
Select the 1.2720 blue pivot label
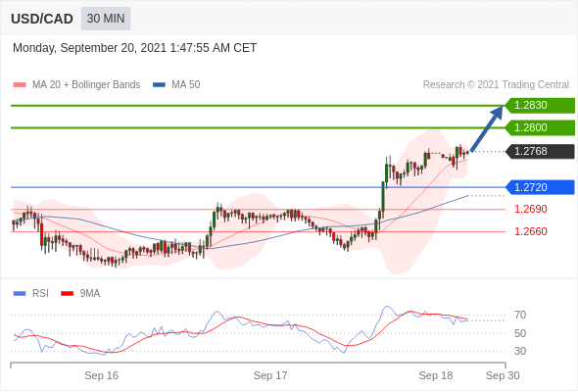click(x=540, y=187)
